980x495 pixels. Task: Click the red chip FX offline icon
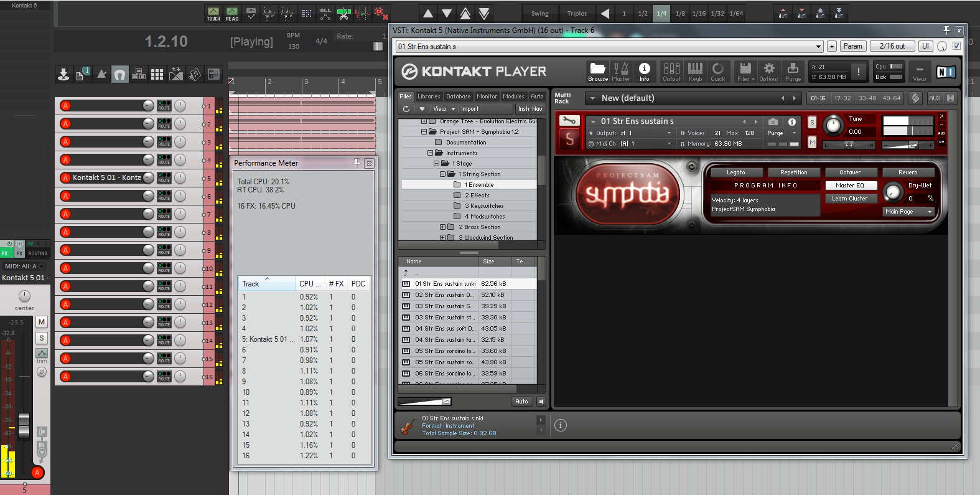381,14
